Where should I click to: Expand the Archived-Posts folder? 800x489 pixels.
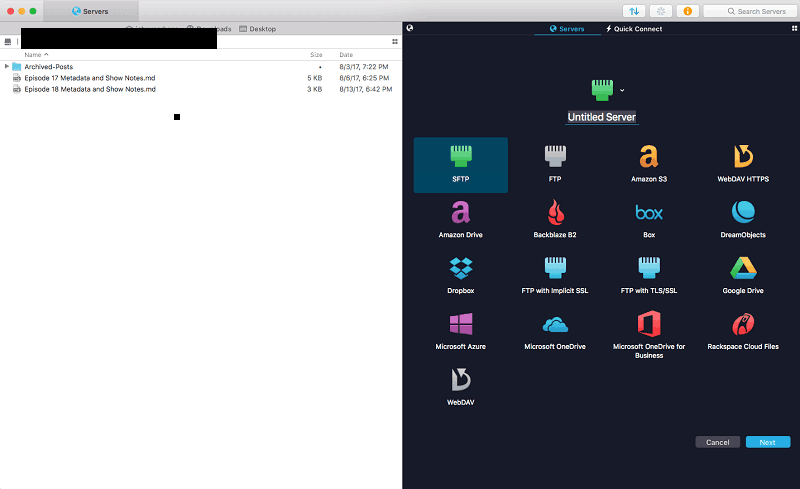pos(7,66)
